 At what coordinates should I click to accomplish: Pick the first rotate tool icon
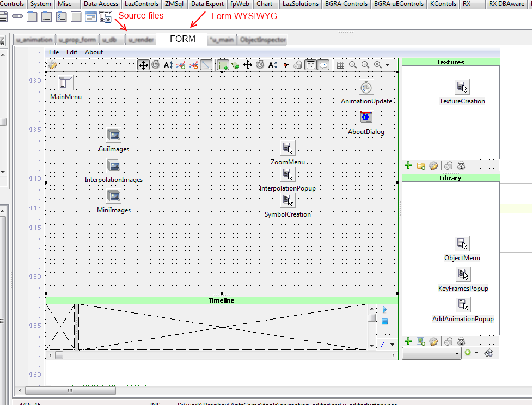pyautogui.click(x=156, y=64)
